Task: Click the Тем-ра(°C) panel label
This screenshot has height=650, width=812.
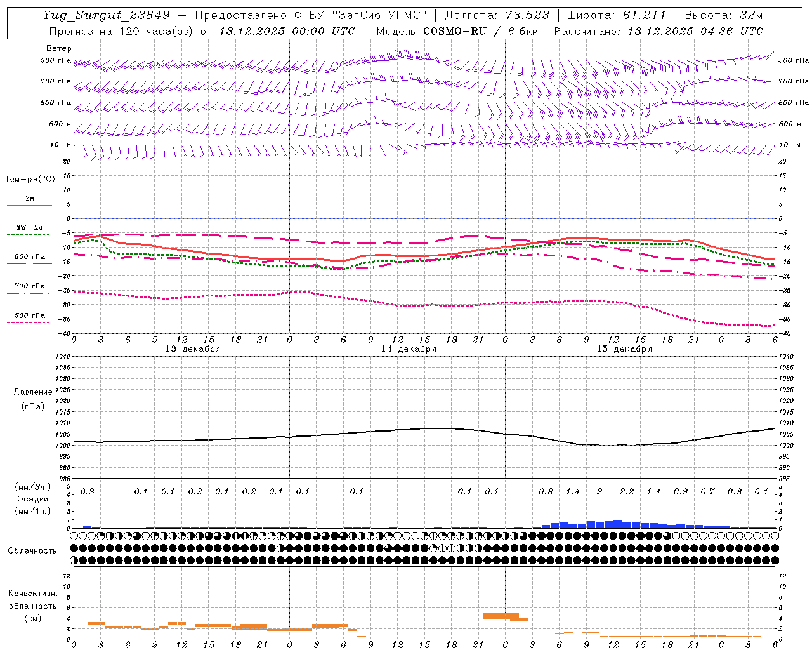Action: pyautogui.click(x=30, y=180)
